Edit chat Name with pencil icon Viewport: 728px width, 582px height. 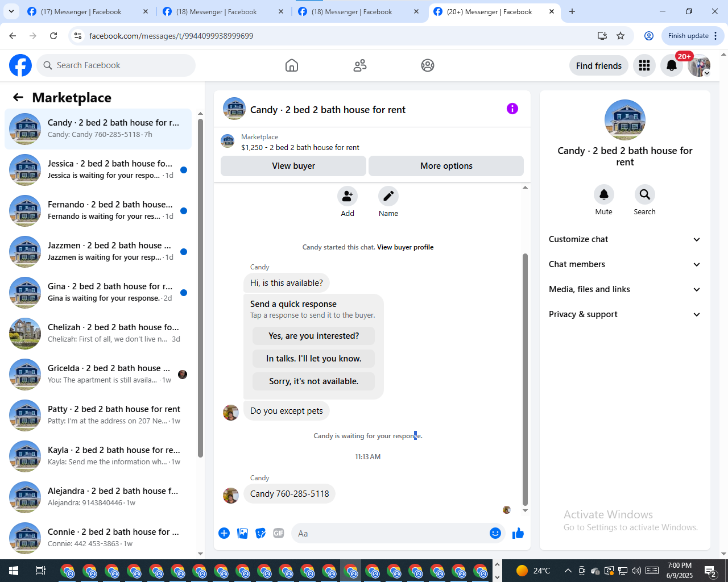click(x=388, y=196)
